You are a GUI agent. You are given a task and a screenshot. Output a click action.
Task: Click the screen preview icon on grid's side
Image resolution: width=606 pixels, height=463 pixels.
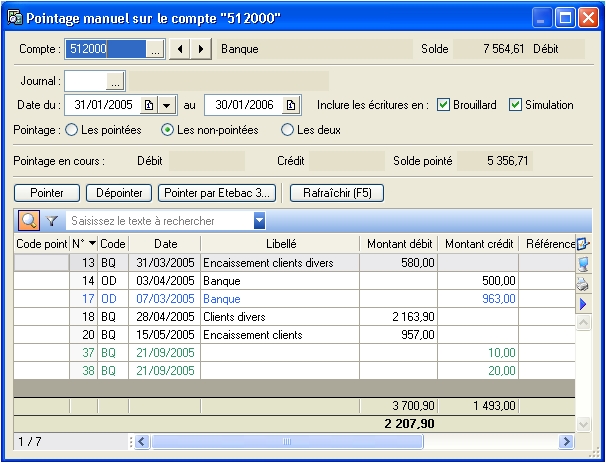coord(583,265)
